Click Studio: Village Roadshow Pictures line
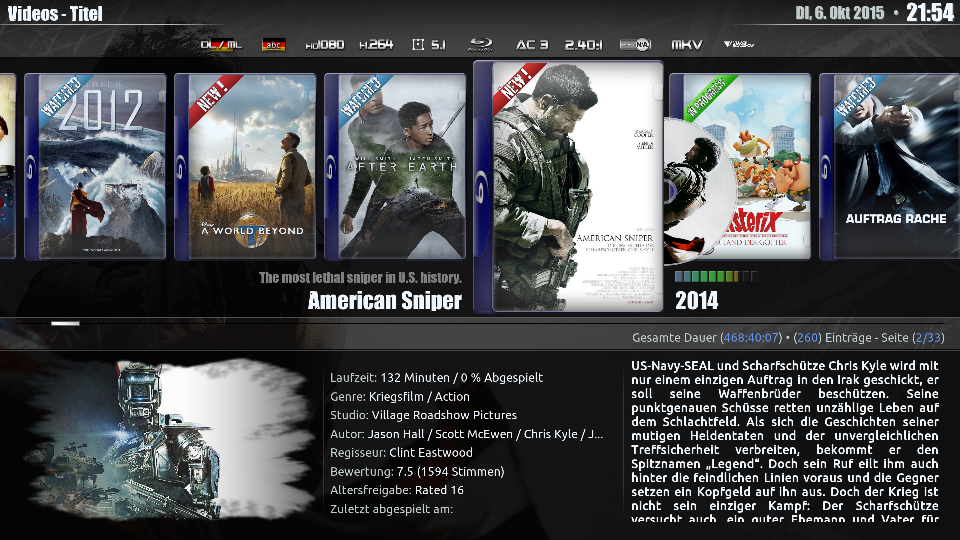This screenshot has width=960, height=540. point(424,415)
